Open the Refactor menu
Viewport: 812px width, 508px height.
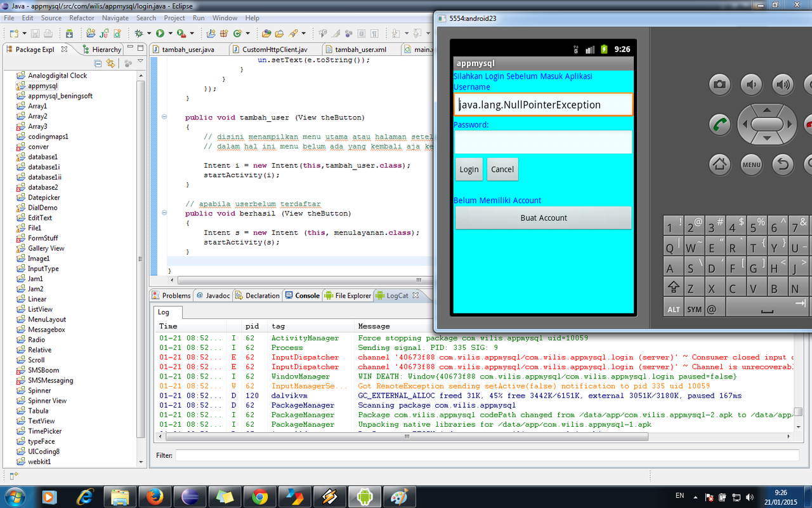pyautogui.click(x=81, y=18)
